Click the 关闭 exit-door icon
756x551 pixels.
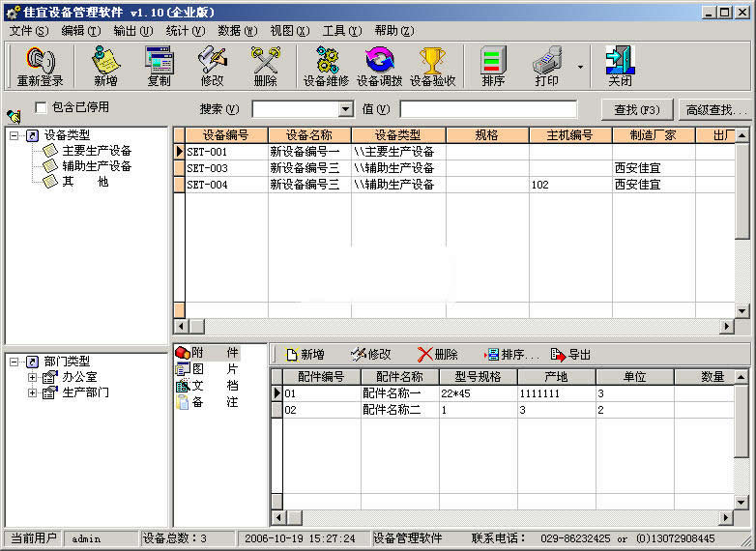[620, 66]
